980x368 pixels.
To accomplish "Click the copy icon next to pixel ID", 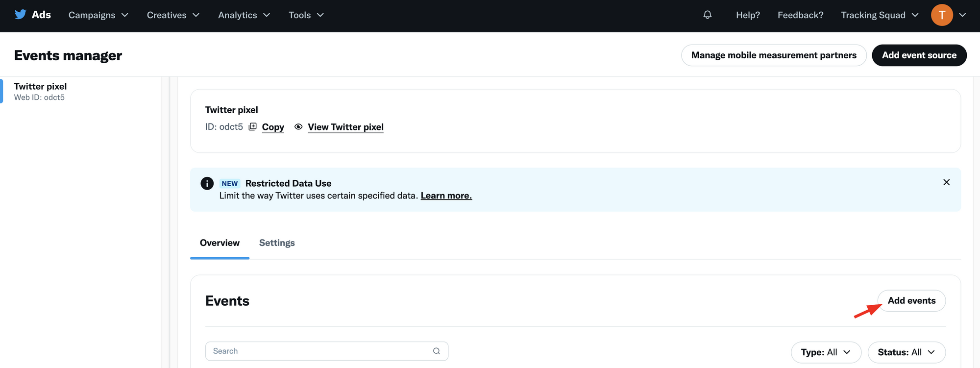I will pyautogui.click(x=252, y=126).
